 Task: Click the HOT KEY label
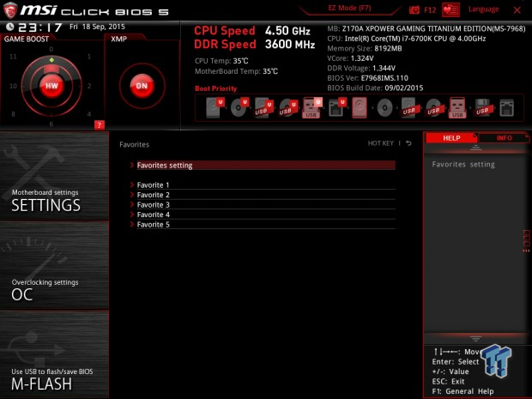(381, 143)
